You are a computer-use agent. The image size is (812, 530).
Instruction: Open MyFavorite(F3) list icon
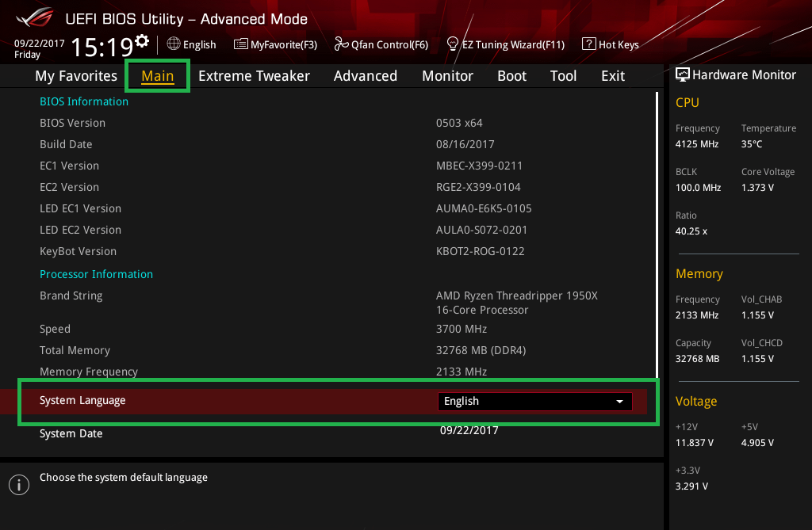pyautogui.click(x=240, y=44)
